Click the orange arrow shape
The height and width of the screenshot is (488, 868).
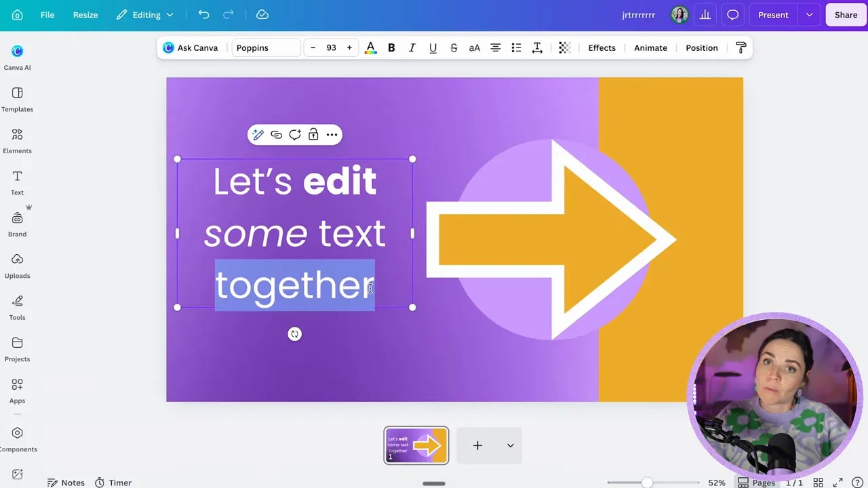tap(551, 239)
